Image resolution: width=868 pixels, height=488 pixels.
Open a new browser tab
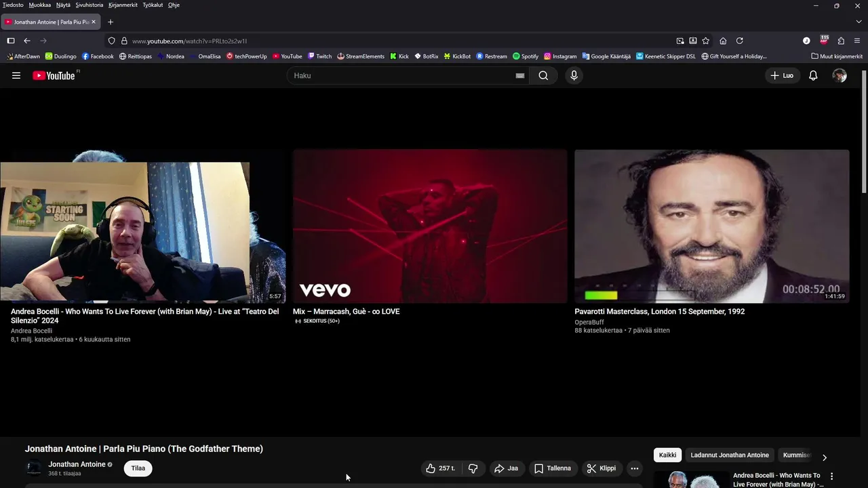tap(111, 22)
